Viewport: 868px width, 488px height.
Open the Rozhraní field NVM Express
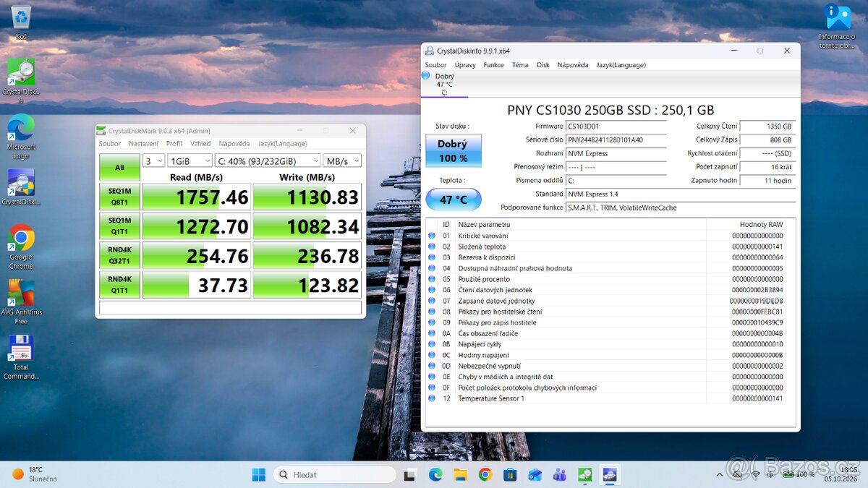click(616, 153)
